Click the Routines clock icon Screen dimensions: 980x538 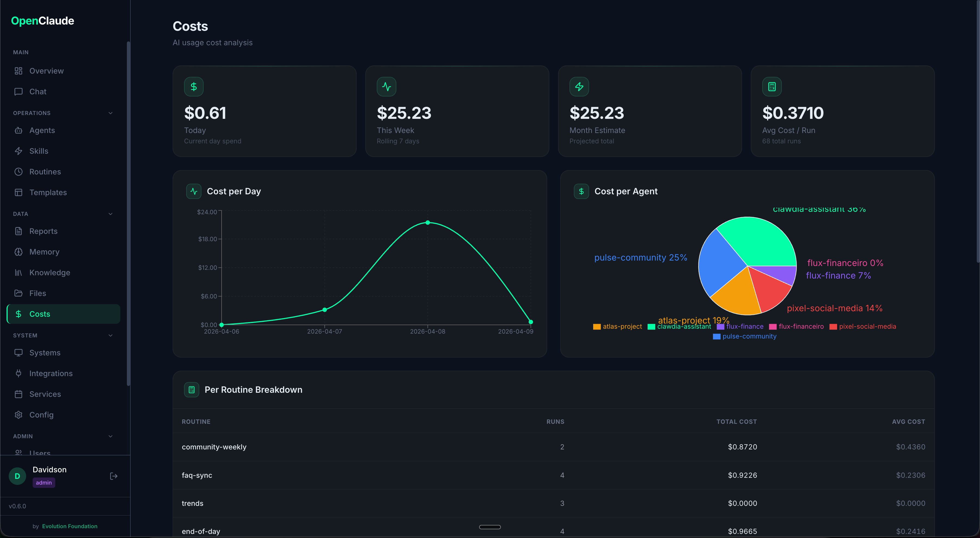(18, 172)
